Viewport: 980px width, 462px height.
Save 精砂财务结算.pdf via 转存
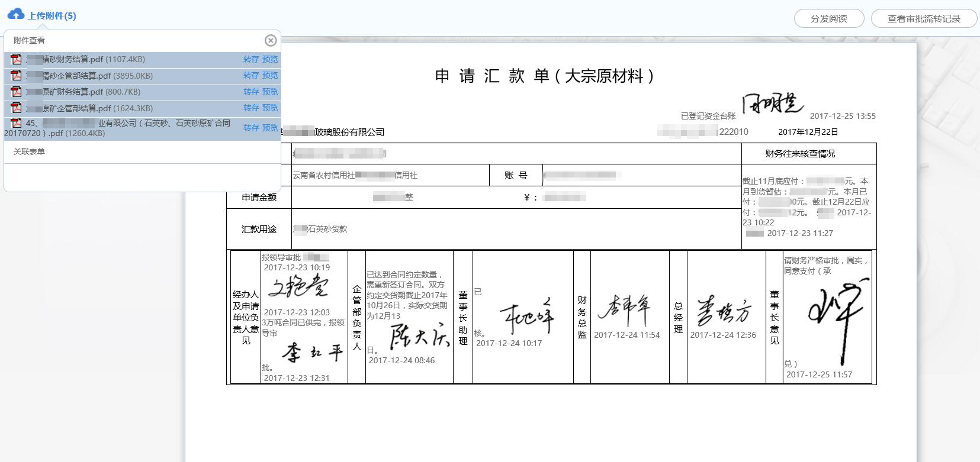251,59
